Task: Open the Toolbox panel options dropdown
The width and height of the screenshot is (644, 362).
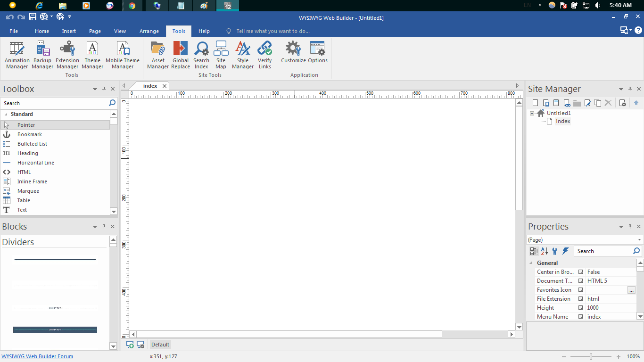Action: [x=95, y=89]
